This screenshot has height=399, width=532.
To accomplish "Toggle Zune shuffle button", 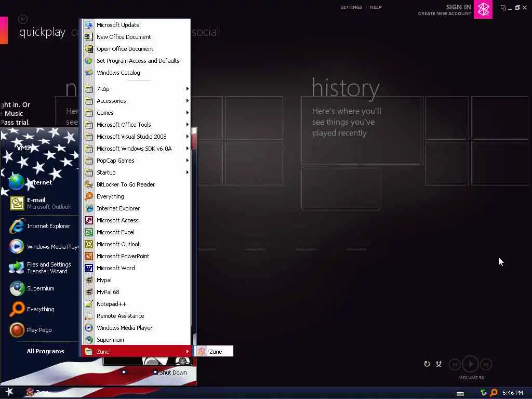I will 438,364.
